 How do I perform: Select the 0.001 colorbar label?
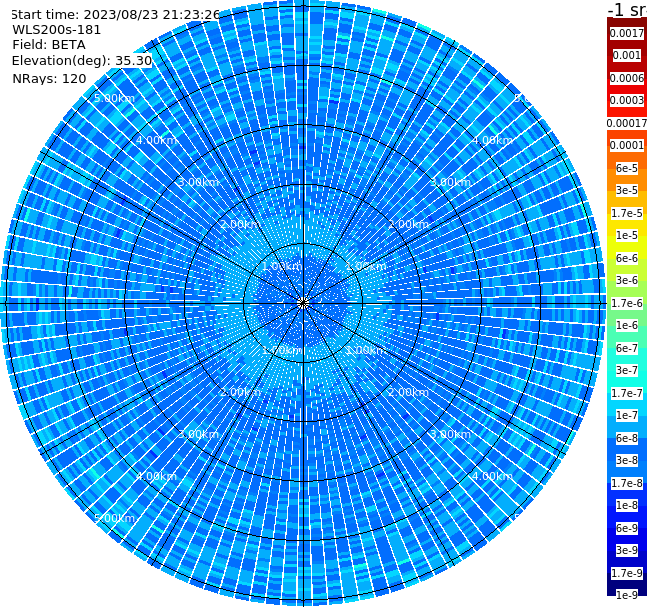pos(627,56)
